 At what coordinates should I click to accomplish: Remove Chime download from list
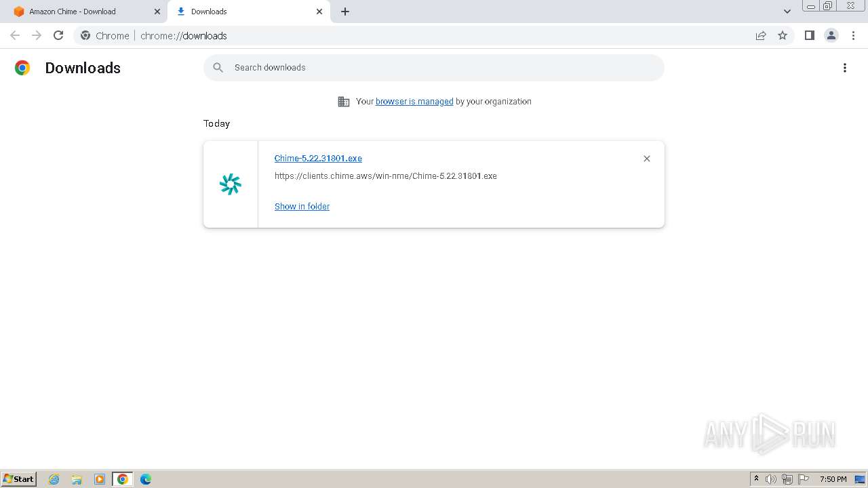[x=647, y=159]
